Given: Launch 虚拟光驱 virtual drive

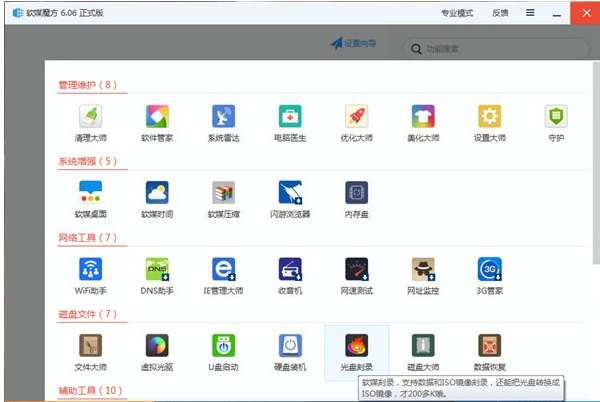Looking at the screenshot, I should pyautogui.click(x=157, y=345).
